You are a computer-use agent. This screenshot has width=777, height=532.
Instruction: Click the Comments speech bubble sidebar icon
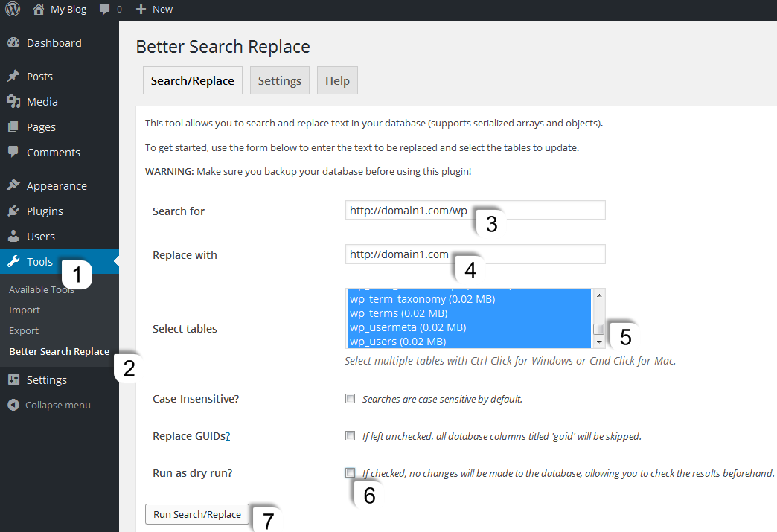coord(13,152)
